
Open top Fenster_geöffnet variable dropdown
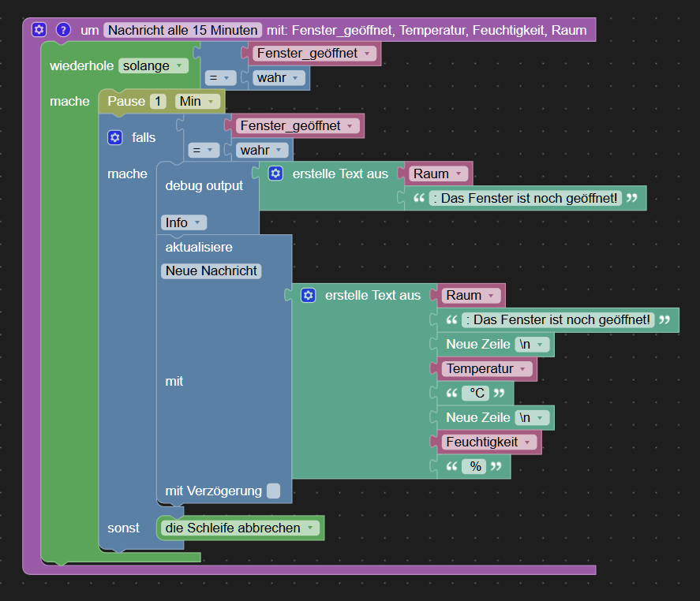point(314,54)
